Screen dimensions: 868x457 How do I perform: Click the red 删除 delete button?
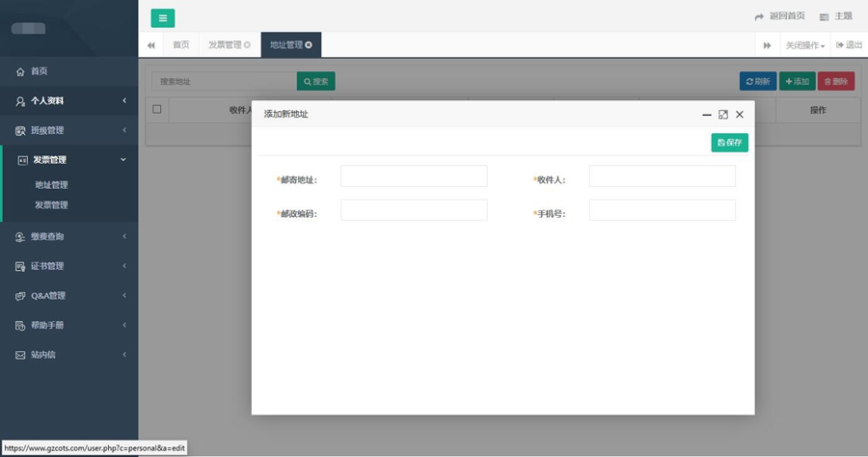(835, 82)
